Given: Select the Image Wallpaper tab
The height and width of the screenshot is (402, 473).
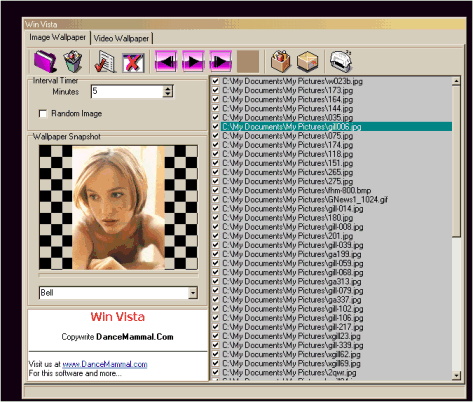Looking at the screenshot, I should (x=57, y=37).
